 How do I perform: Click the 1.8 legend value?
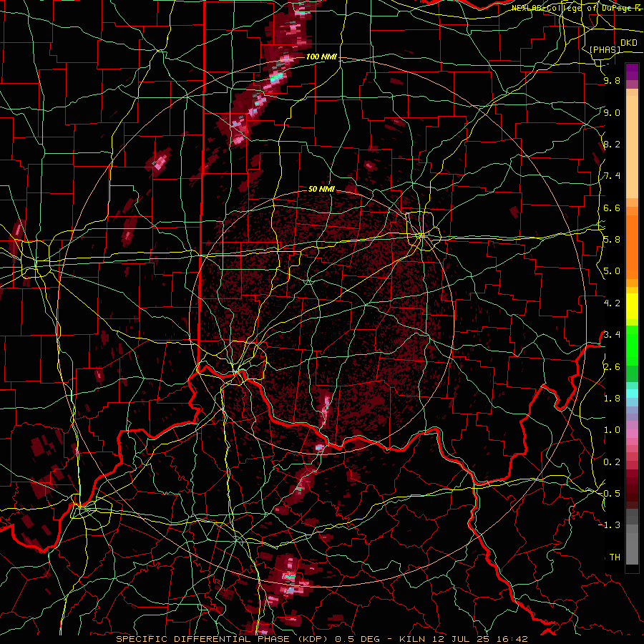pos(612,399)
